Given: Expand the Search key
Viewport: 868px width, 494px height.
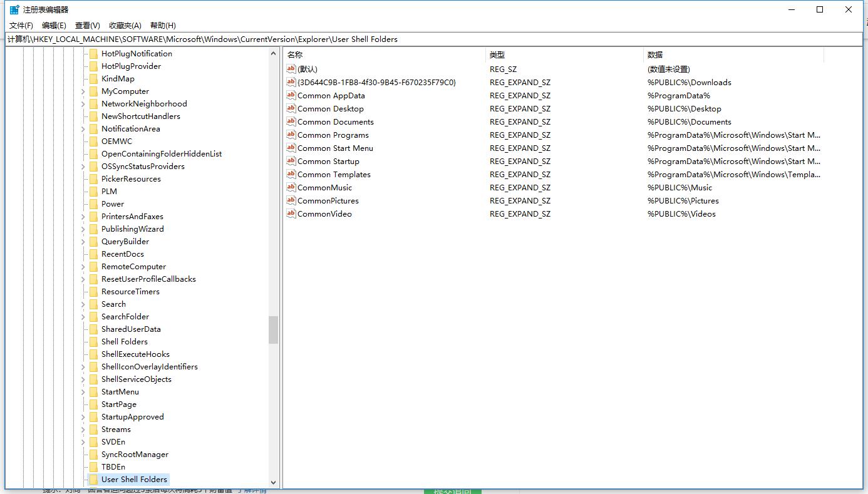Looking at the screenshot, I should click(83, 304).
